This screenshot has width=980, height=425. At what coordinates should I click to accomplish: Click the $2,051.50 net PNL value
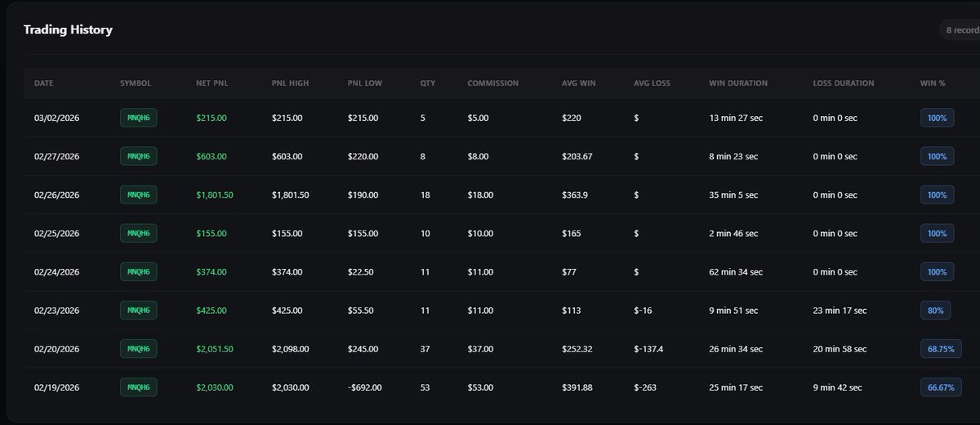(x=215, y=349)
